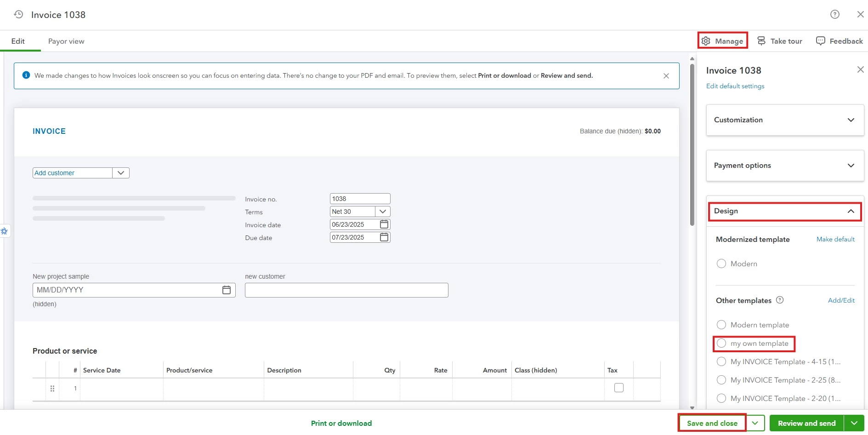Image resolution: width=868 pixels, height=435 pixels.
Task: Switch to the Edit tab
Action: (18, 41)
